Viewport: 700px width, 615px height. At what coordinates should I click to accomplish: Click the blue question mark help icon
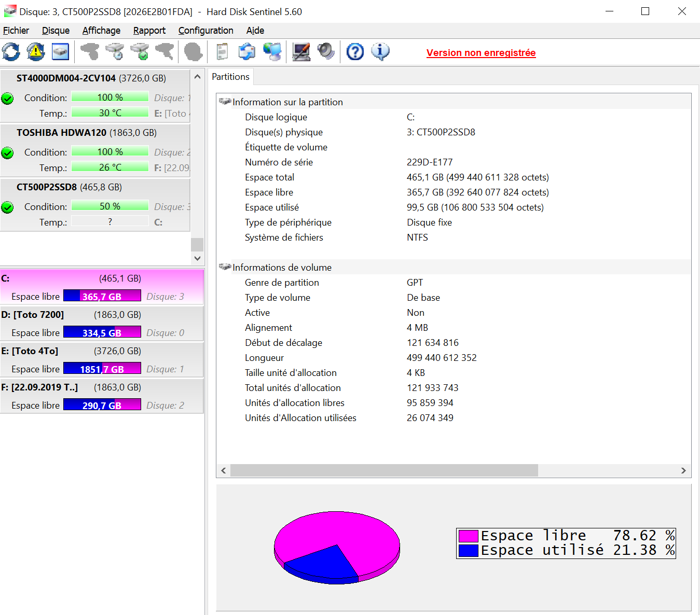355,52
